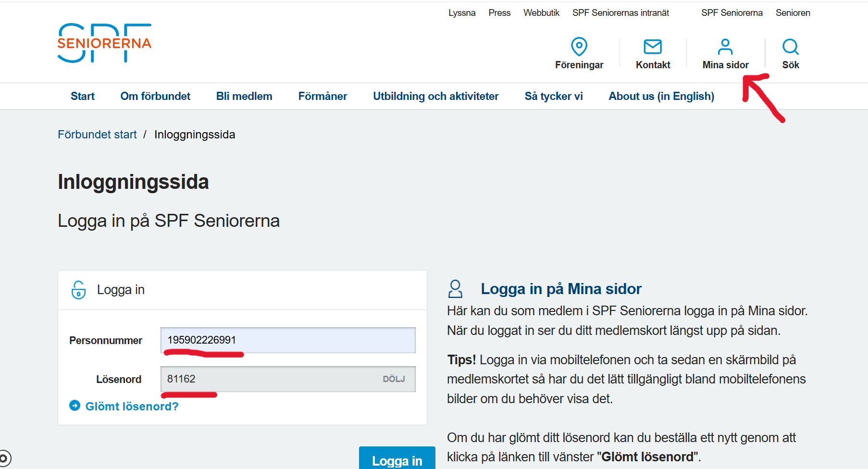
Task: Click the Sök label
Action: [791, 65]
